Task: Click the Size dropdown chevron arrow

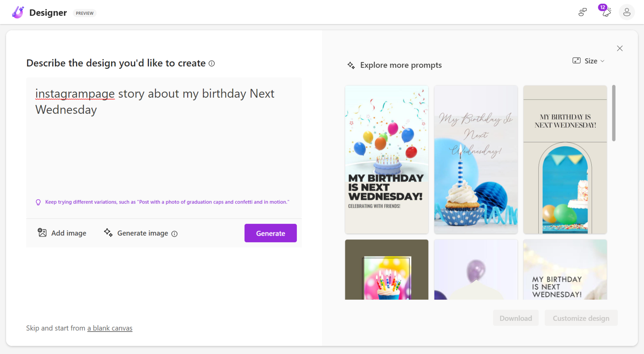Action: coord(602,61)
